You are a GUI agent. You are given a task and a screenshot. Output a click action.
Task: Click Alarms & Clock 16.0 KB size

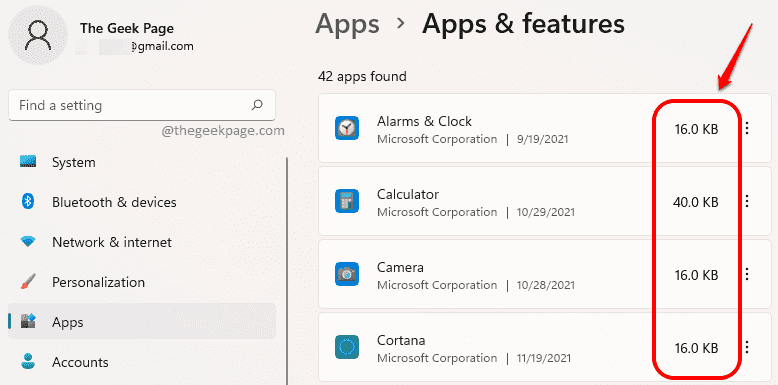click(696, 129)
